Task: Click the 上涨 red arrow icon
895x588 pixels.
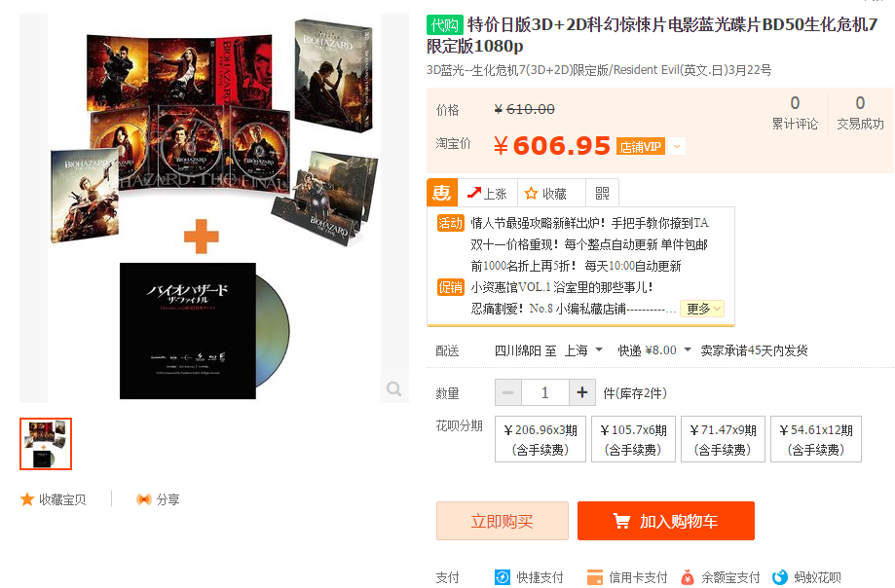Action: point(473,194)
